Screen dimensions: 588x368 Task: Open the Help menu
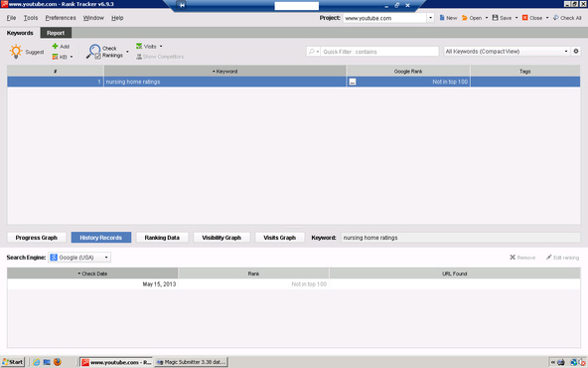[x=117, y=18]
